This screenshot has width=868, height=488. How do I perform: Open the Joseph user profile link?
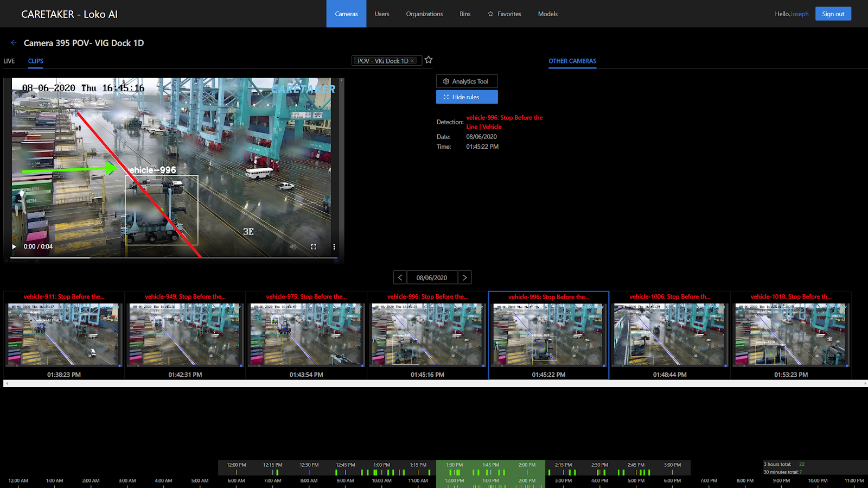coord(799,14)
